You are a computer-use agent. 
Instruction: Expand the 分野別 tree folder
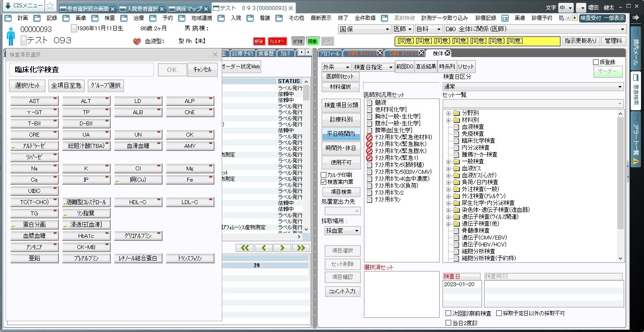click(x=449, y=113)
